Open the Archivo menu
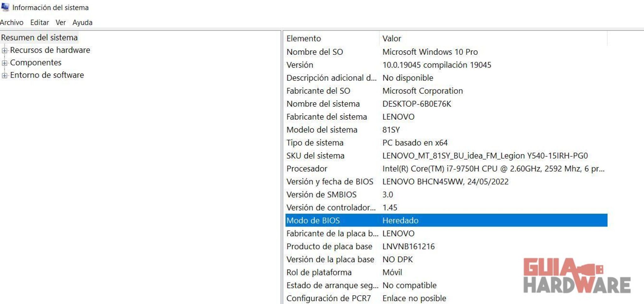644x304 pixels. pos(12,22)
